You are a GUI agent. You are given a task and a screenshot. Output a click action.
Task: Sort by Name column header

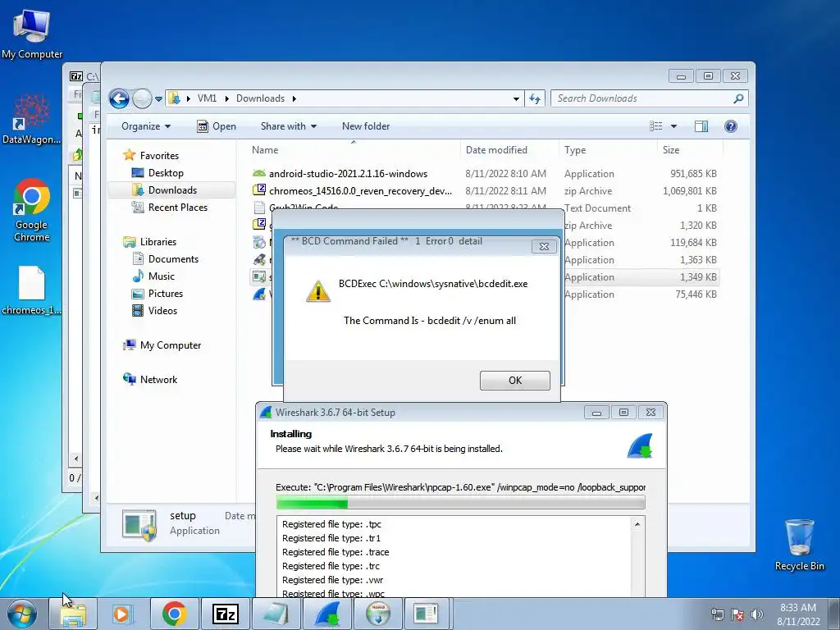pyautogui.click(x=354, y=150)
